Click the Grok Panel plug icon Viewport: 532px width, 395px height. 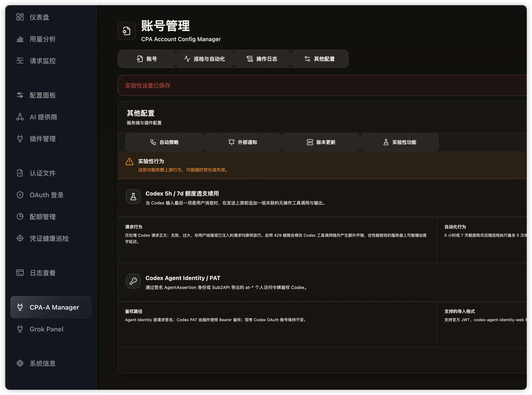click(20, 329)
